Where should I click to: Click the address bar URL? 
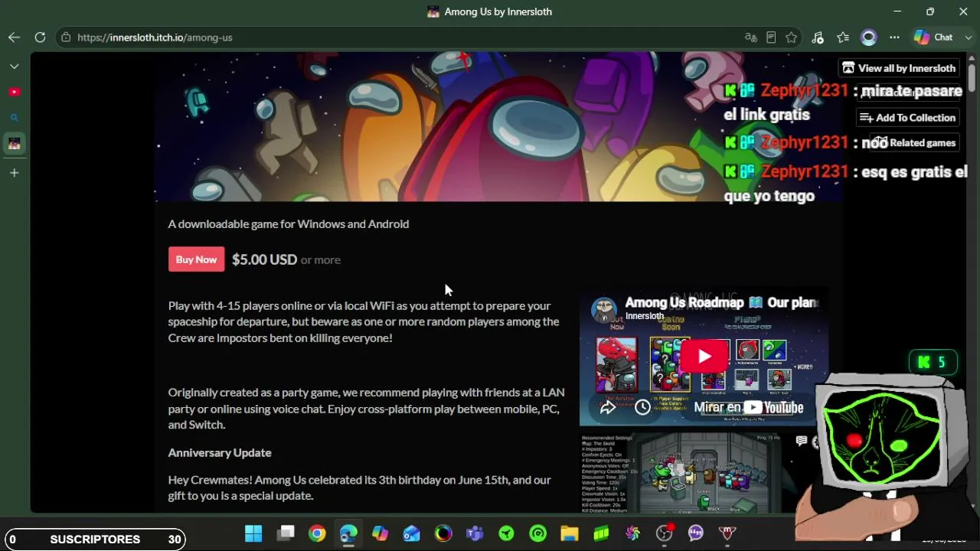tap(155, 37)
